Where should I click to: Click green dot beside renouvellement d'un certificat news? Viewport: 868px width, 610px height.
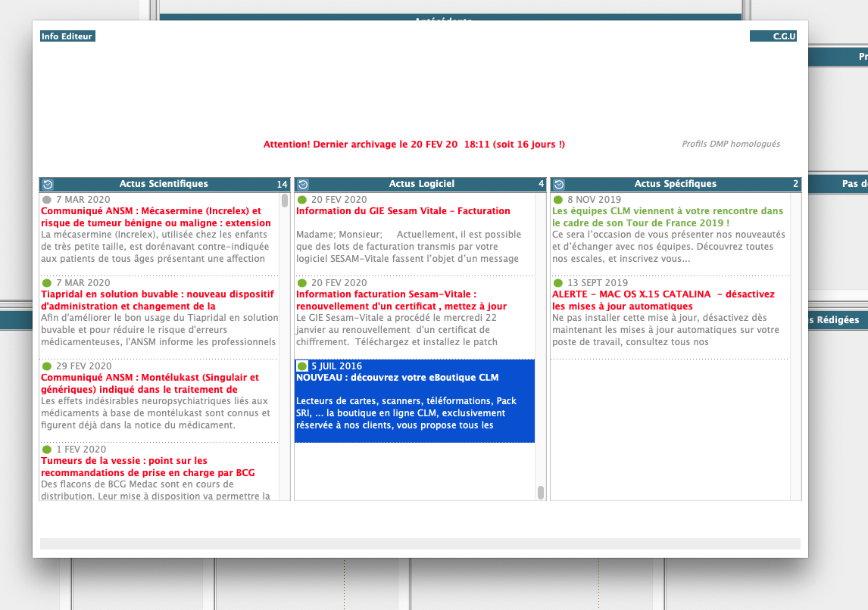click(x=302, y=282)
